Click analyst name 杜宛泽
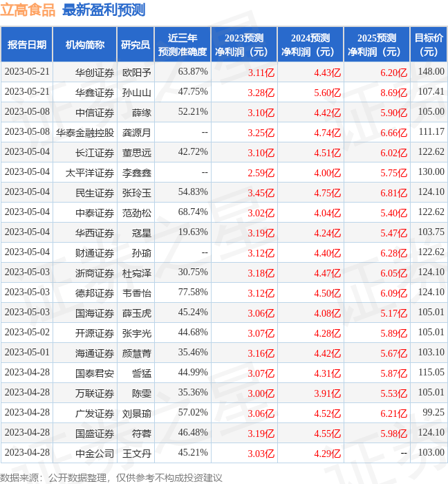Image resolution: width=448 pixels, height=484 pixels. point(137,273)
